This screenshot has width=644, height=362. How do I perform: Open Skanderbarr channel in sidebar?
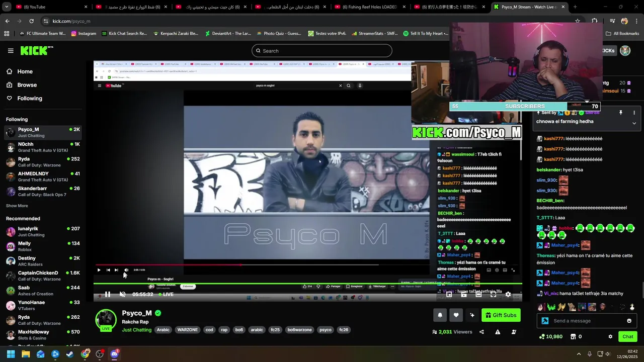[43, 192]
